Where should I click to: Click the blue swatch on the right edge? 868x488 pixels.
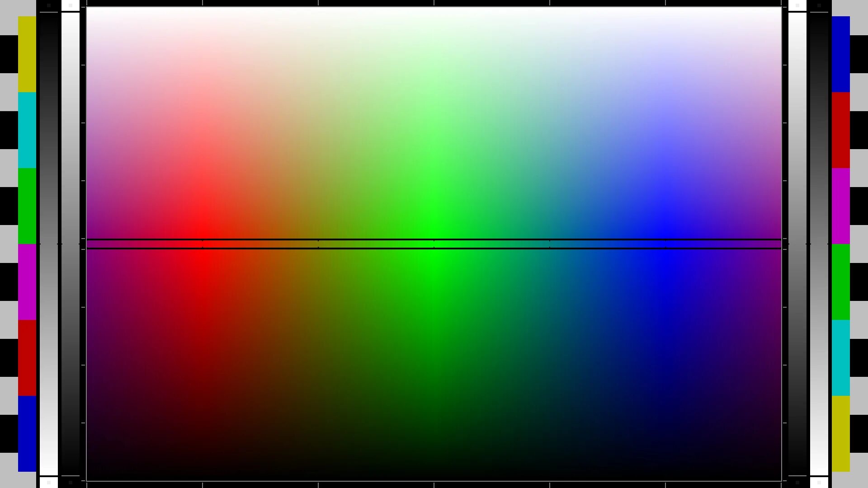coord(841,54)
